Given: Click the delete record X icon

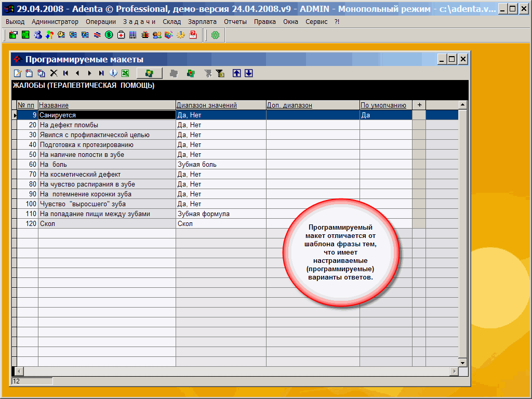Looking at the screenshot, I should click(54, 73).
